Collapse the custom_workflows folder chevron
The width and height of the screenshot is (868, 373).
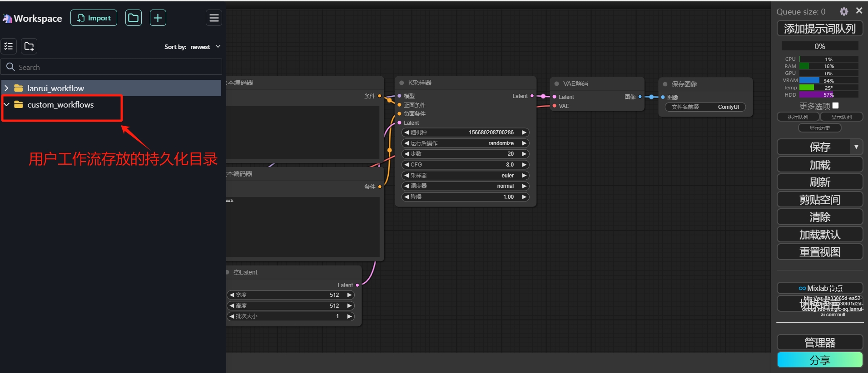6,104
